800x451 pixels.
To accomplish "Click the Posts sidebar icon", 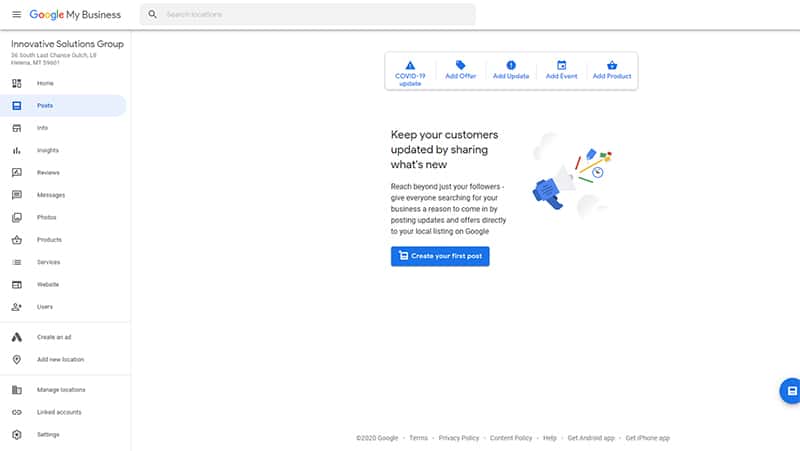I will point(17,106).
